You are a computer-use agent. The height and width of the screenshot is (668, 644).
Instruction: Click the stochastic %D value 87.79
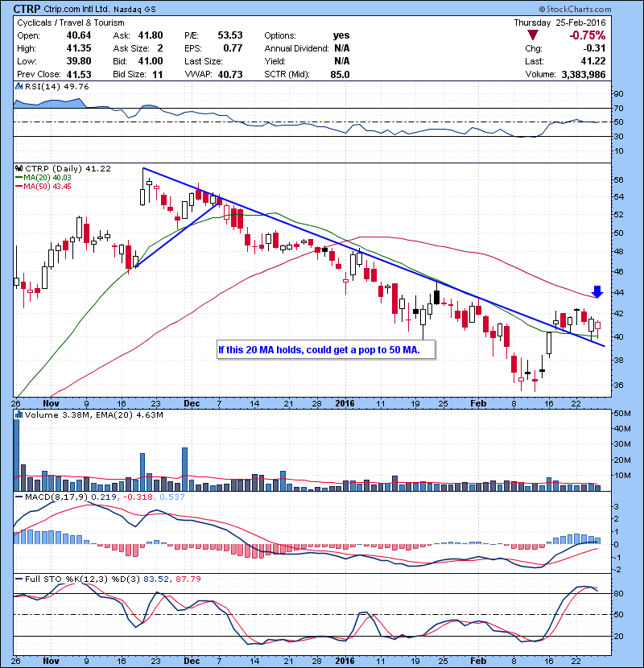[x=188, y=579]
